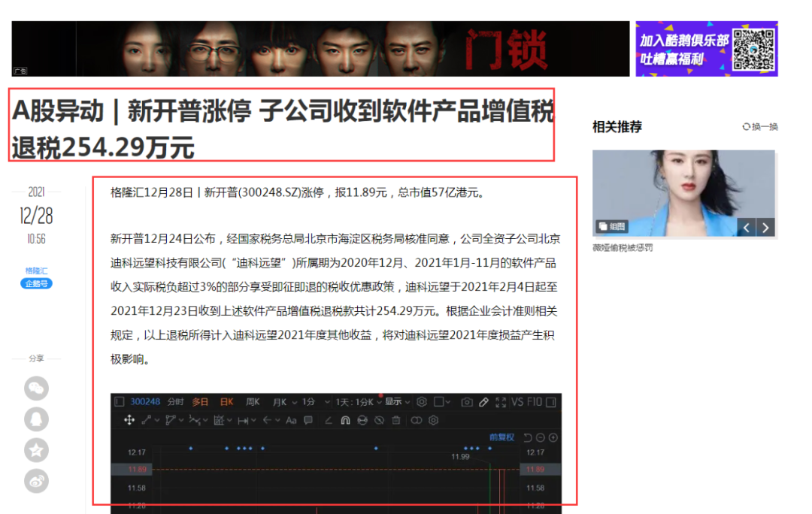Screen dimensions: 812x514
Task: Take chart snapshot with camera icon
Action: click(x=467, y=402)
